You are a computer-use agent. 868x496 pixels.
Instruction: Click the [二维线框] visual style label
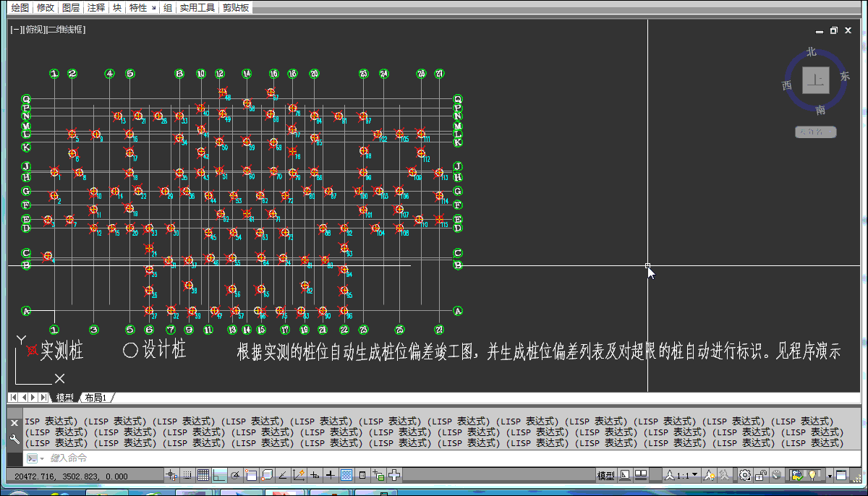pos(66,30)
